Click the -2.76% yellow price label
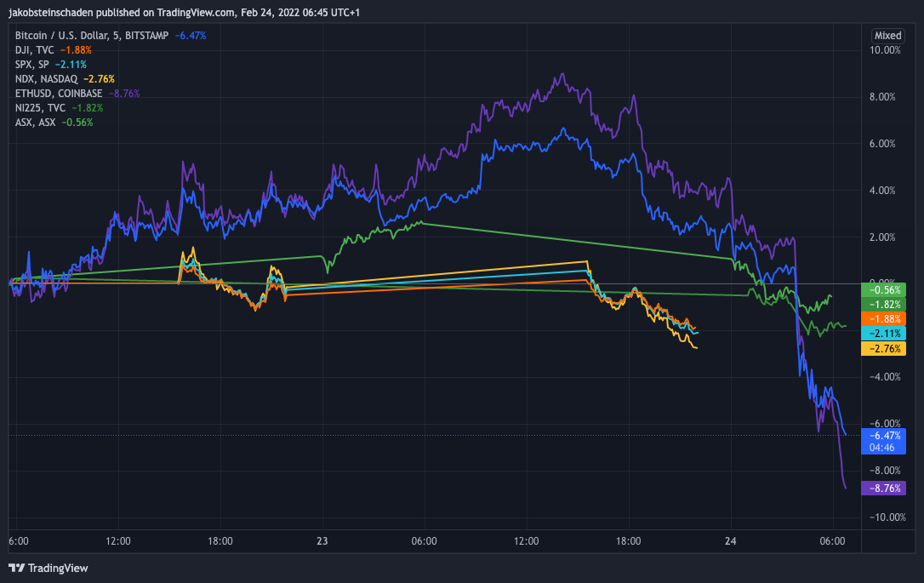The width and height of the screenshot is (924, 583). [x=883, y=348]
